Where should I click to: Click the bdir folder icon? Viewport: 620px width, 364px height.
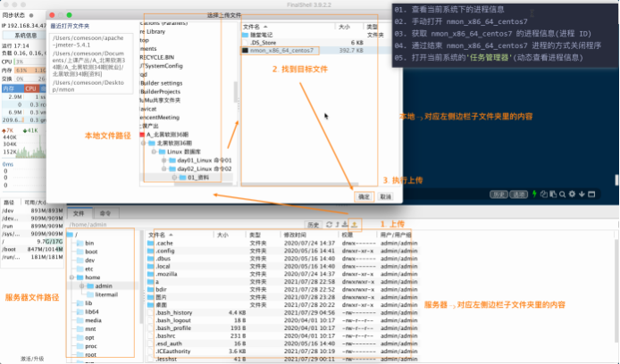[x=151, y=289]
